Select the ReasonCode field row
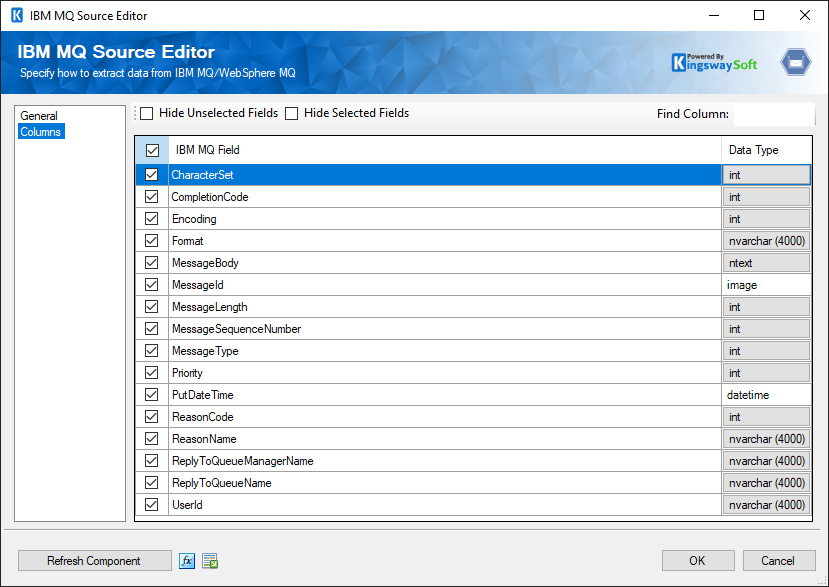Screen dimensions: 829x587 pos(445,417)
